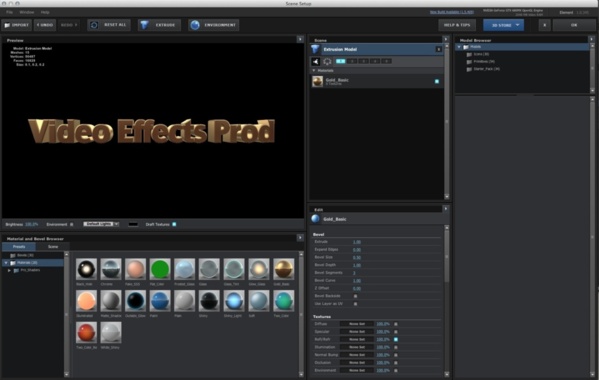The image size is (599, 380).
Task: Select the Glow_Glass material preset
Action: 259,269
